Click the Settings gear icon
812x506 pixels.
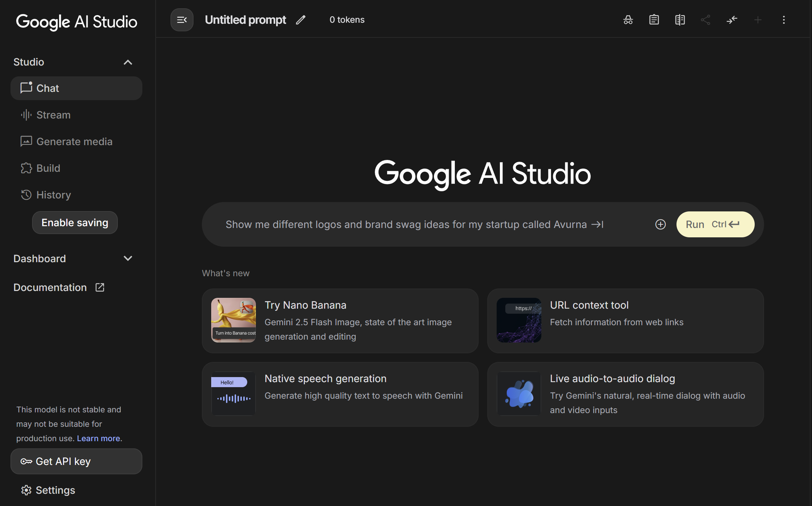pyautogui.click(x=26, y=490)
